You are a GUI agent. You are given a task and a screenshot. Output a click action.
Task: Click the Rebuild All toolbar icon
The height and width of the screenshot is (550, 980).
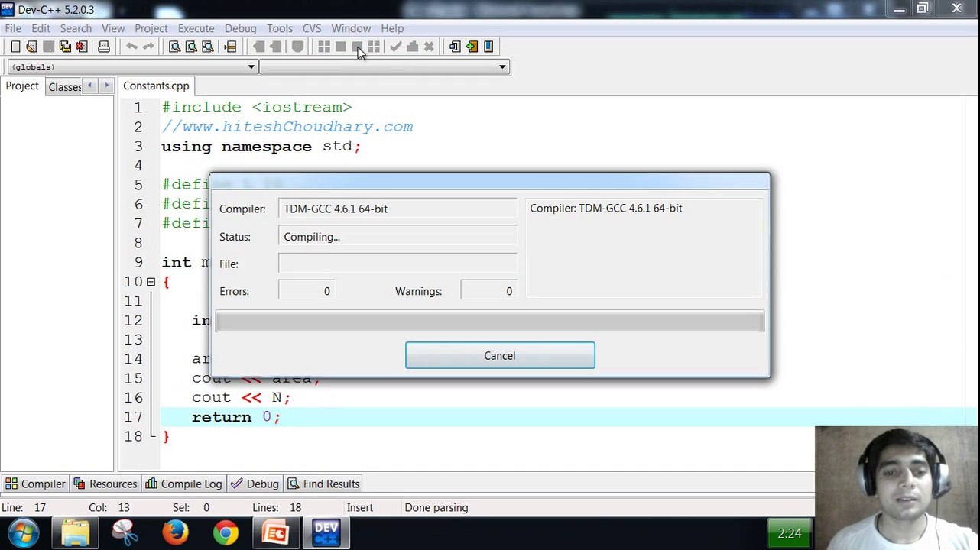click(x=374, y=47)
